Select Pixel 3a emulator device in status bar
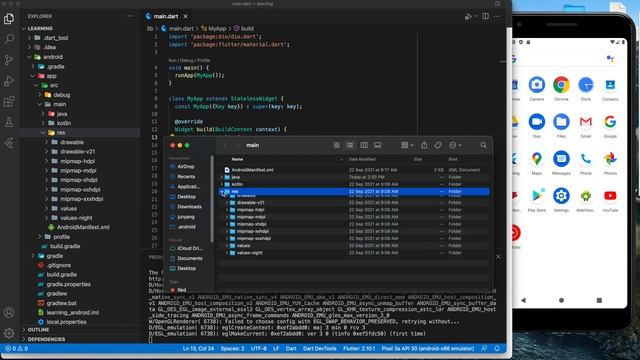This screenshot has height=360, width=640. (x=427, y=349)
